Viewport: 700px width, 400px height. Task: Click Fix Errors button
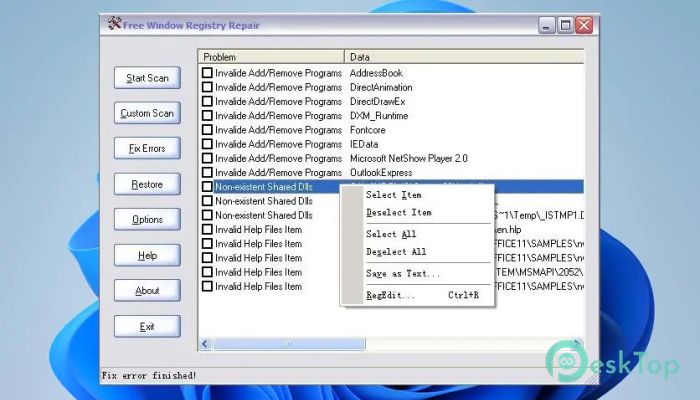147,149
